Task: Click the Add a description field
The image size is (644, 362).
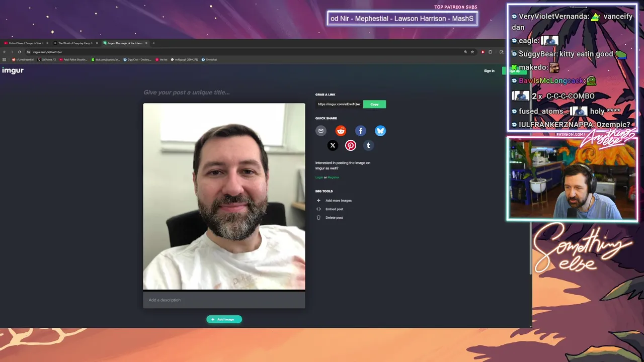Action: (x=224, y=300)
